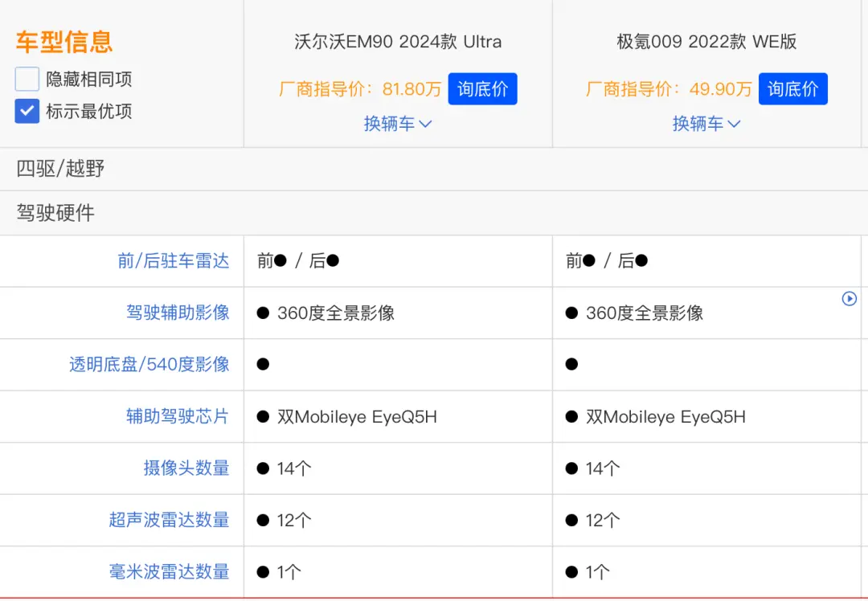Viewport: 868px width, 601px height.
Task: Click the 厂商指导价 49.90万 price text
Action: (x=669, y=89)
